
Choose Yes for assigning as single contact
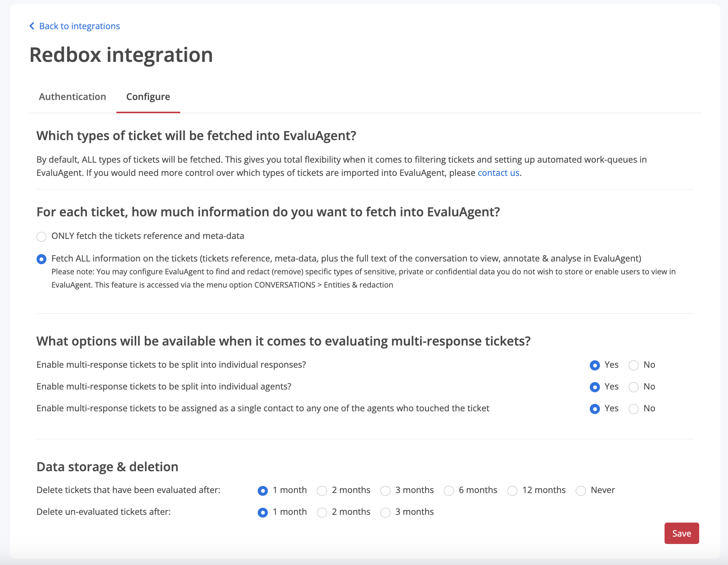click(x=594, y=409)
